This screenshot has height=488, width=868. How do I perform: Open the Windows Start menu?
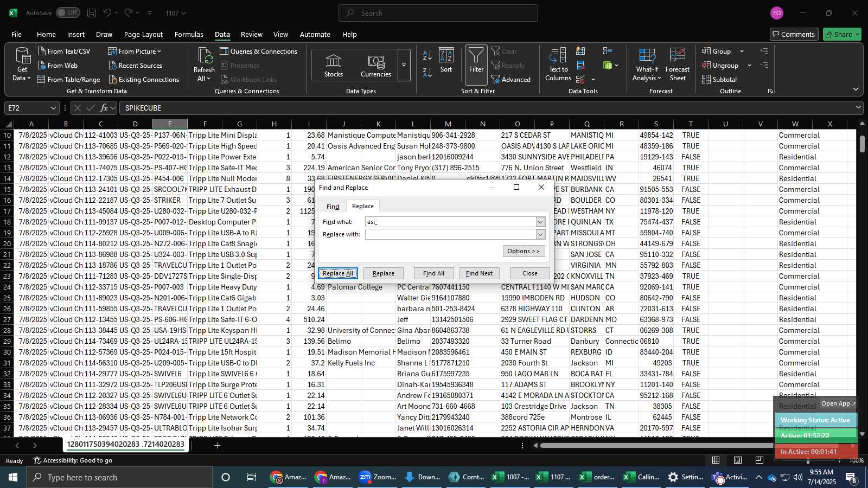click(13, 477)
